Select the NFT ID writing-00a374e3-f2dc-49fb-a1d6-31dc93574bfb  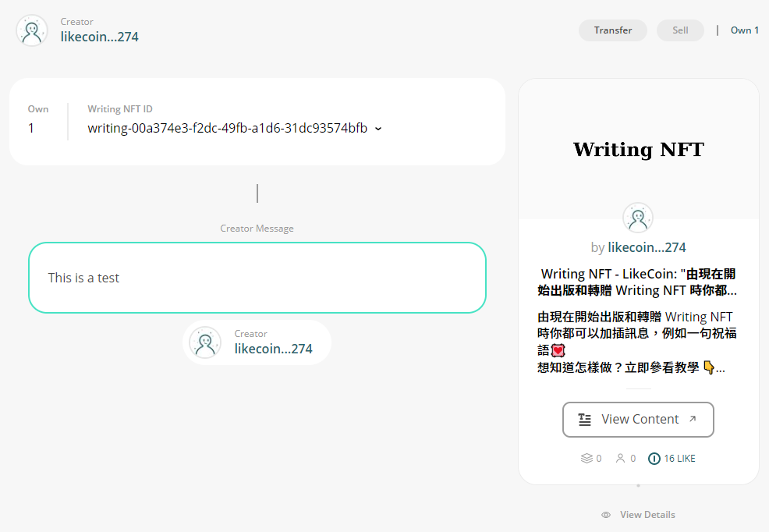click(228, 128)
